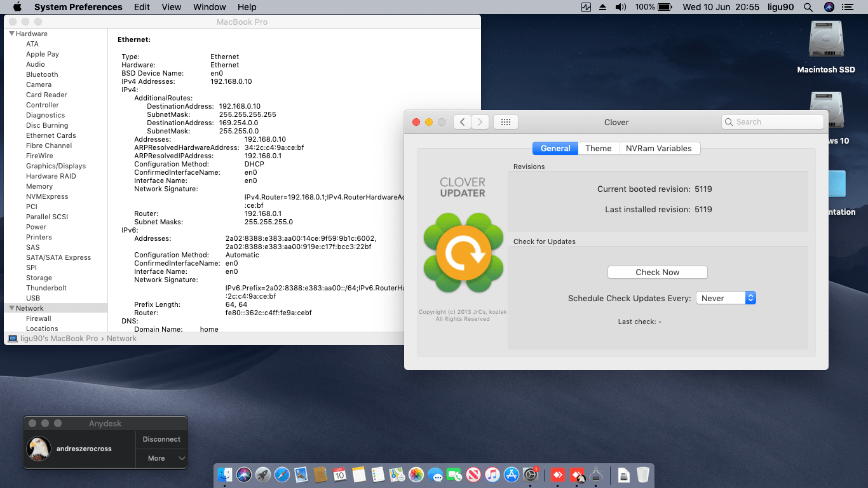Click Disconnect in the Anydesk window
This screenshot has width=868, height=488.
[161, 439]
